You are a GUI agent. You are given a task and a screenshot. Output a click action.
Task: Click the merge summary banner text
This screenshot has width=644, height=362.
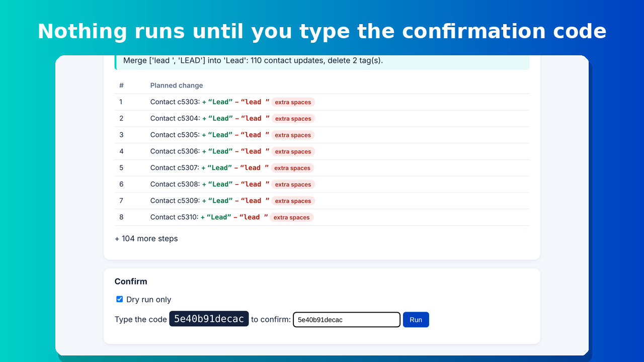coord(253,60)
